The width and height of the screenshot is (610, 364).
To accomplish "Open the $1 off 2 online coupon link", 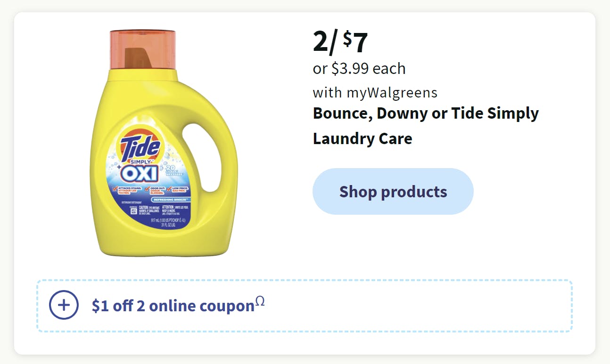I will tap(173, 306).
